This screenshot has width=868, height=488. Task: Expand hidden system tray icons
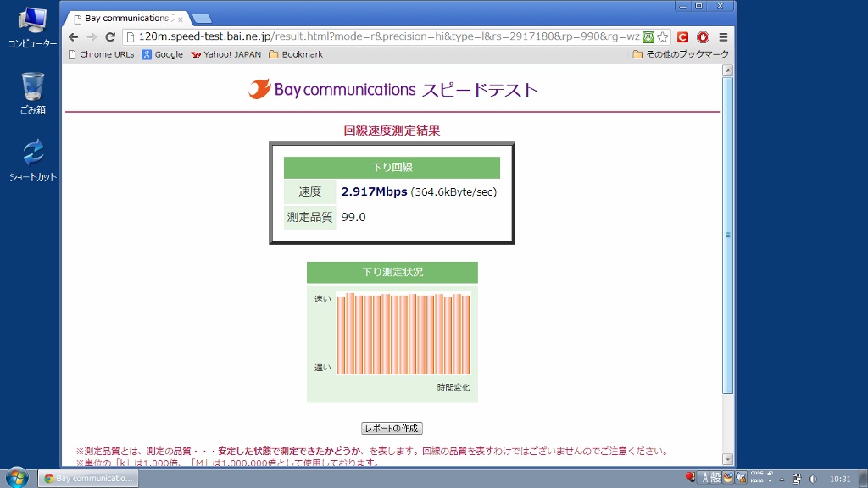point(782,479)
